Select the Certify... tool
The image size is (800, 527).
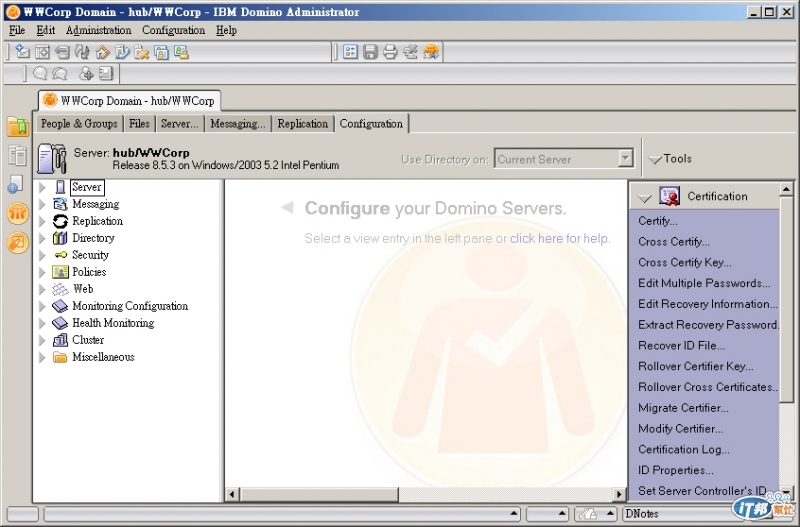658,221
